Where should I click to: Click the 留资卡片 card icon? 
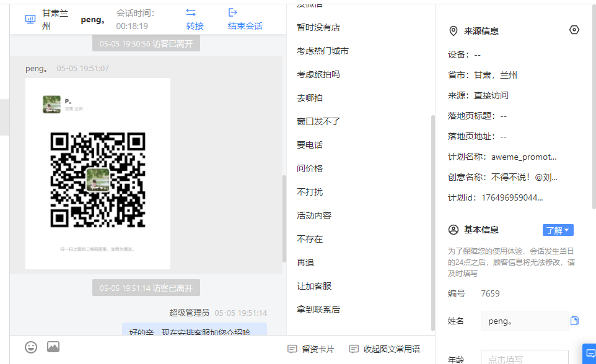point(292,349)
